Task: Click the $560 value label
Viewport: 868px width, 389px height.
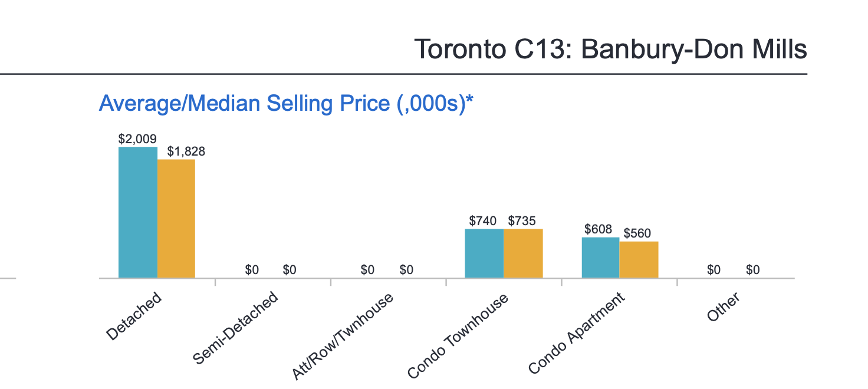Action: [637, 233]
